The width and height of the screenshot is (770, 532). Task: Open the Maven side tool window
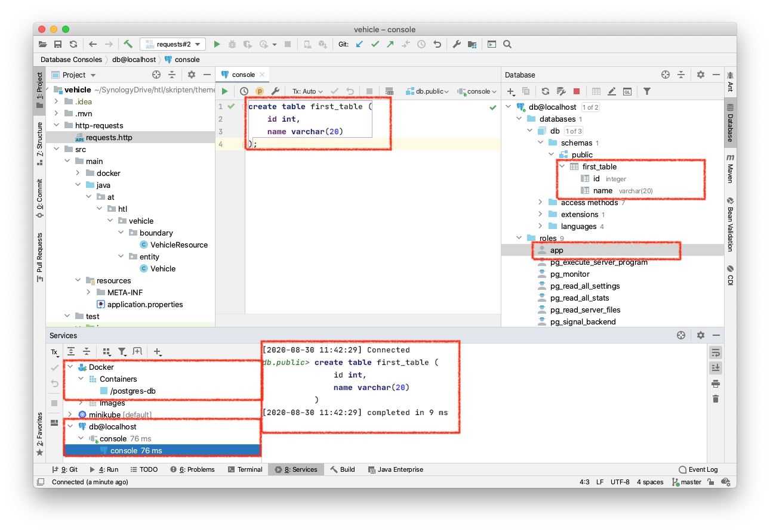tap(730, 168)
